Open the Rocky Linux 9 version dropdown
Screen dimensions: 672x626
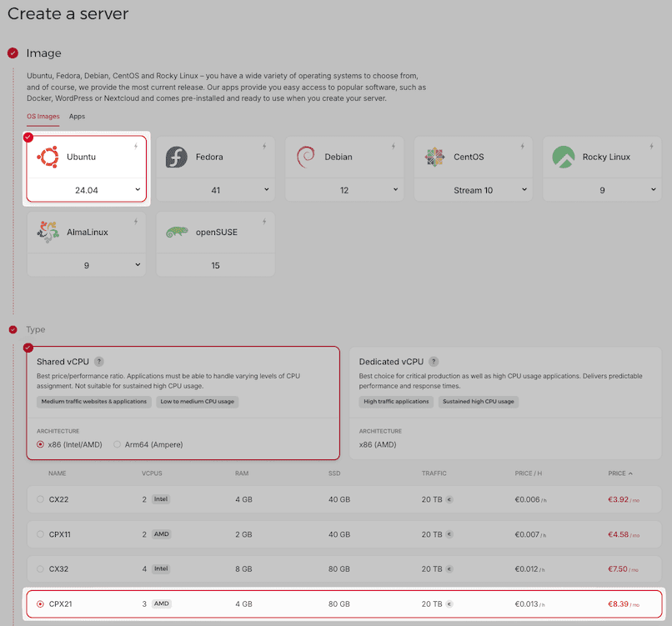[x=602, y=190]
